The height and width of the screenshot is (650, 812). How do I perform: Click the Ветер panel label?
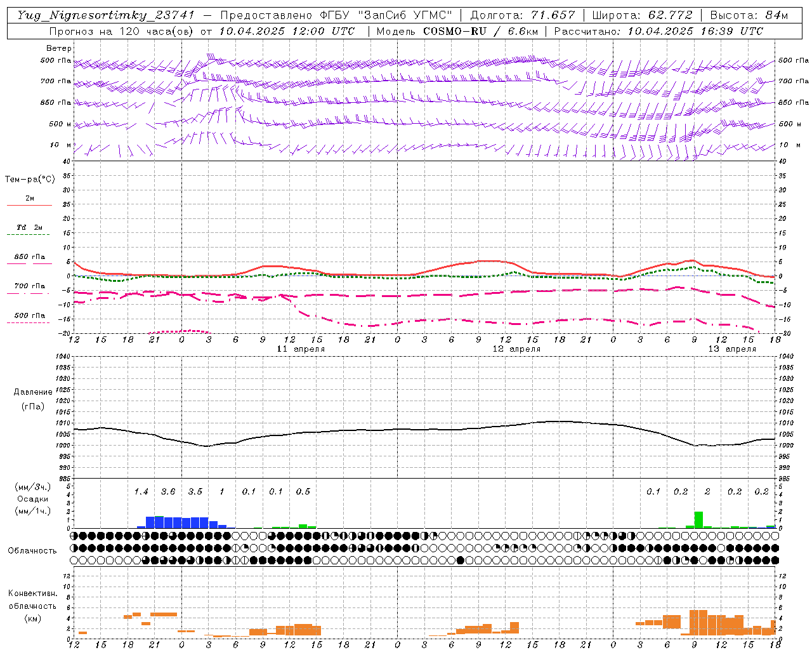click(x=59, y=48)
